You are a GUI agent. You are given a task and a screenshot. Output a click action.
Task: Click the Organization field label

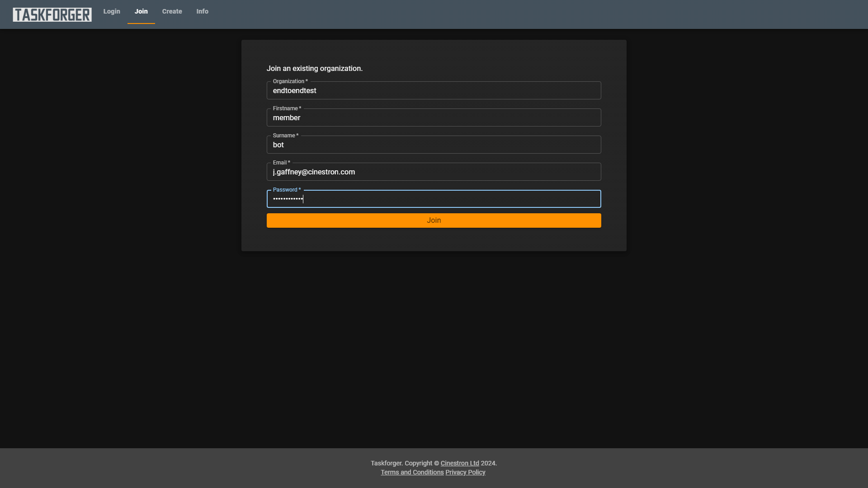coord(290,81)
